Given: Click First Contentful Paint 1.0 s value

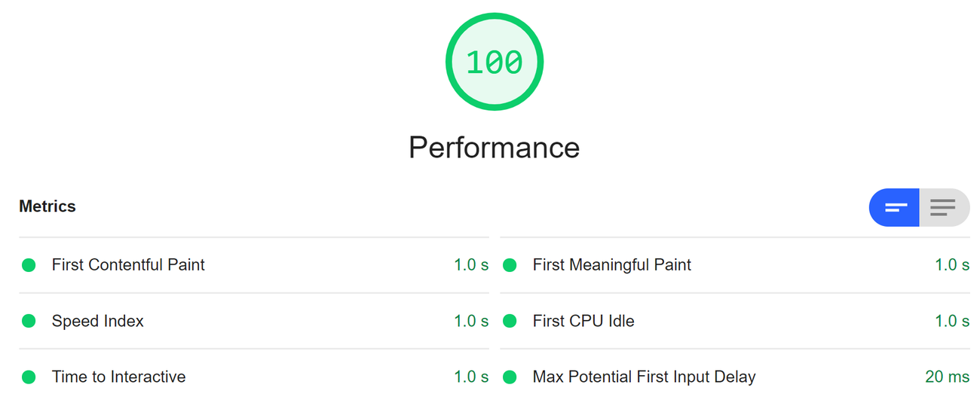Looking at the screenshot, I should pyautogui.click(x=471, y=265).
